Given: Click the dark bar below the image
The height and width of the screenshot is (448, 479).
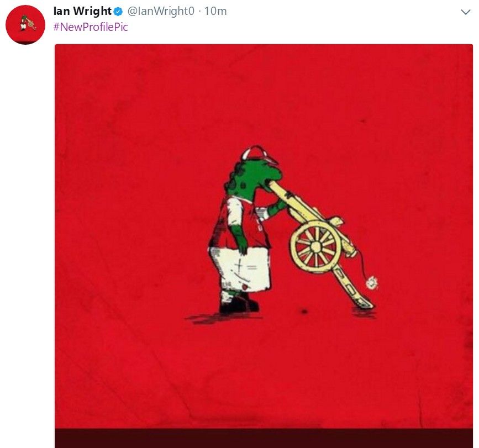Looking at the screenshot, I should tap(264, 438).
